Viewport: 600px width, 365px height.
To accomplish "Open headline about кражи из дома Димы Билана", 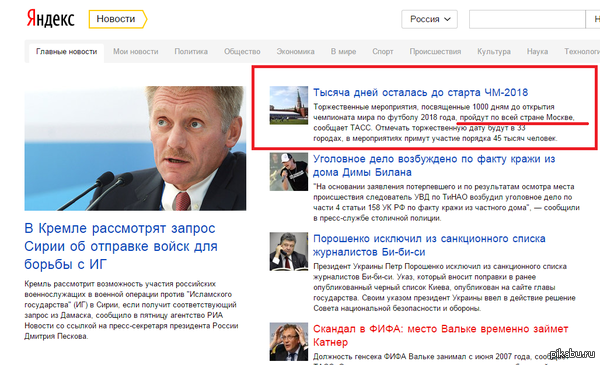I will point(434,166).
